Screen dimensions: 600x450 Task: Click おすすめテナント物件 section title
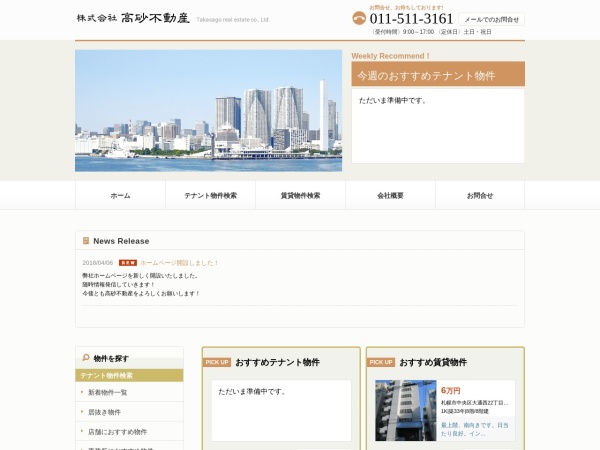(x=277, y=362)
